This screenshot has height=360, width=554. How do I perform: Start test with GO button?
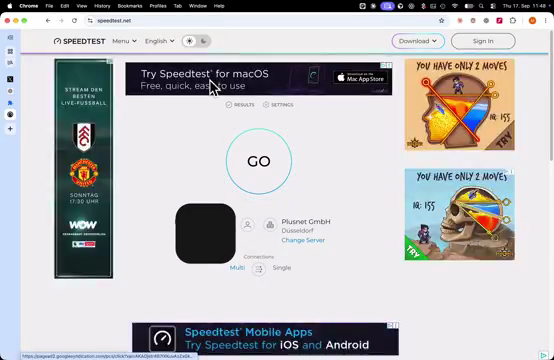click(x=259, y=161)
